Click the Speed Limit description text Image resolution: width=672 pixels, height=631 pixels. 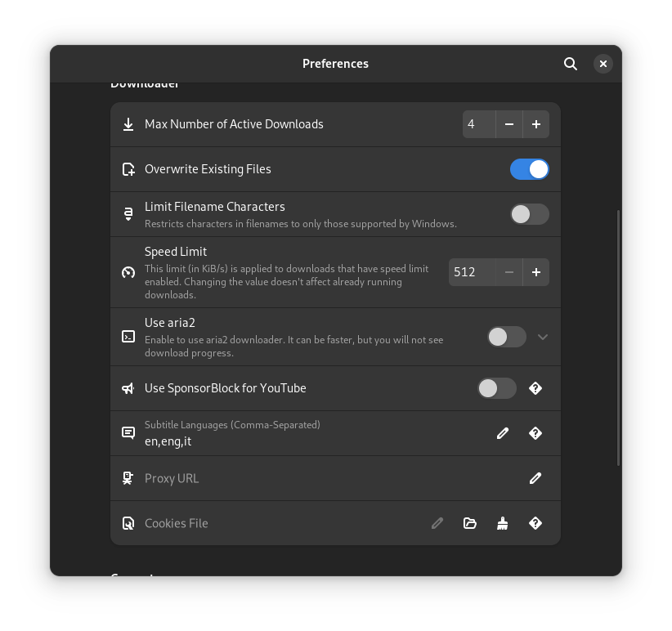(x=286, y=281)
